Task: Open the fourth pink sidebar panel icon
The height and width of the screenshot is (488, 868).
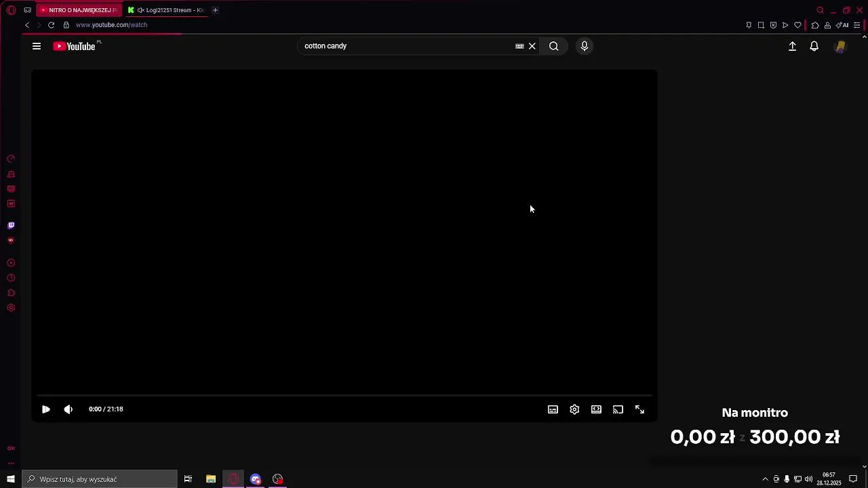Action: (x=11, y=204)
